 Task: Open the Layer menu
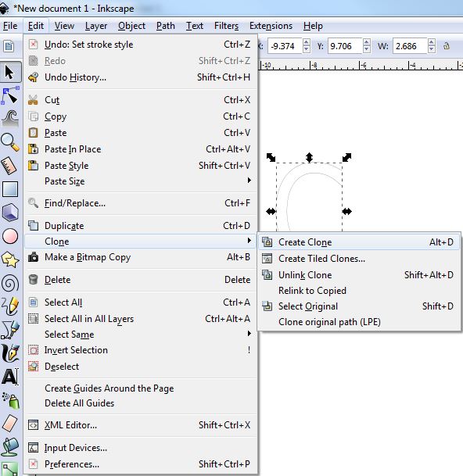click(96, 26)
